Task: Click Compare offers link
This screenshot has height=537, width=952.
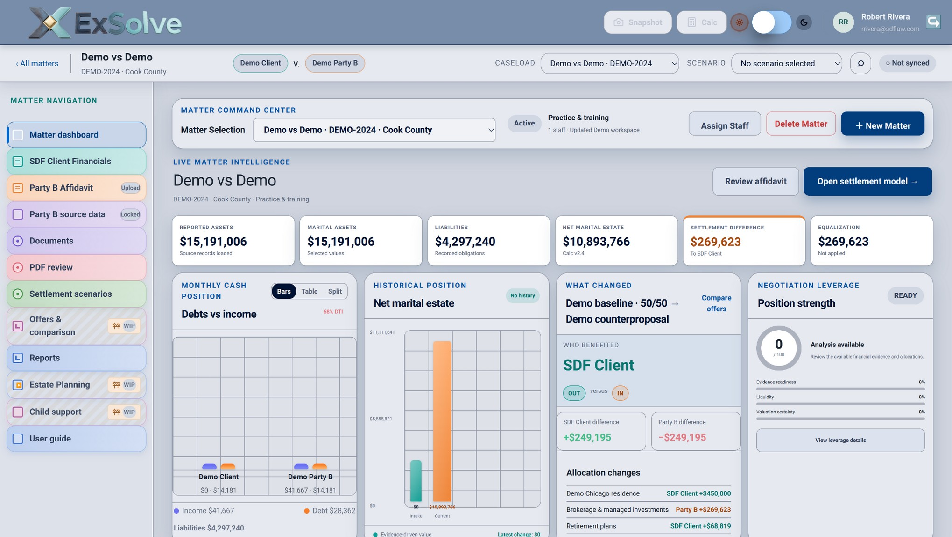Action: coord(716,303)
